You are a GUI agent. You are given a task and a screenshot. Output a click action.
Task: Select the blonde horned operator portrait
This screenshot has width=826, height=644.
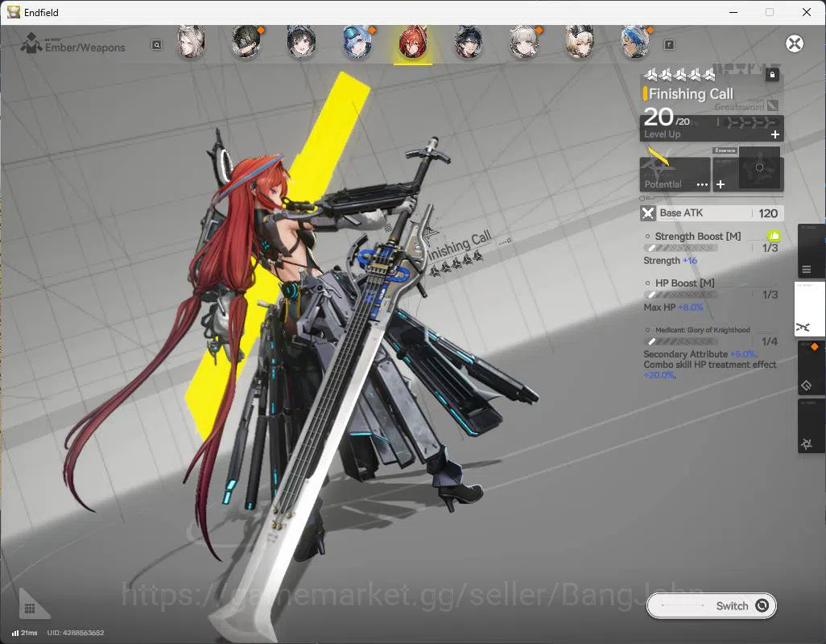pyautogui.click(x=580, y=42)
